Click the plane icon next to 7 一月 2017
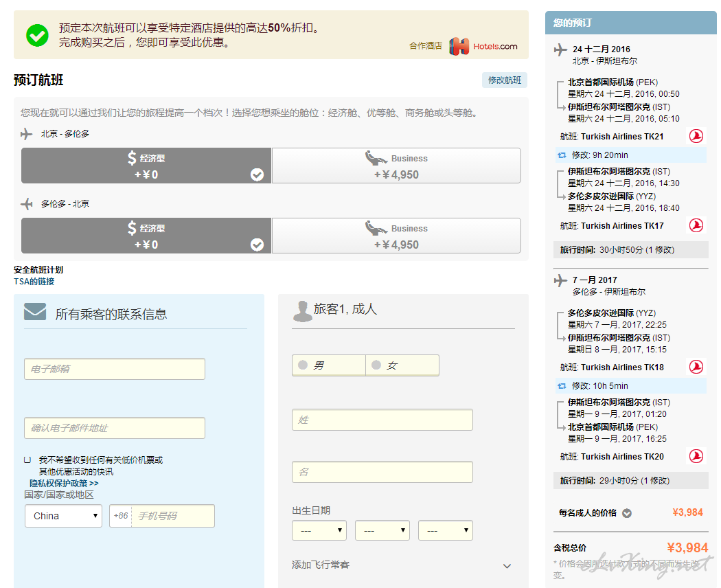 (x=560, y=280)
